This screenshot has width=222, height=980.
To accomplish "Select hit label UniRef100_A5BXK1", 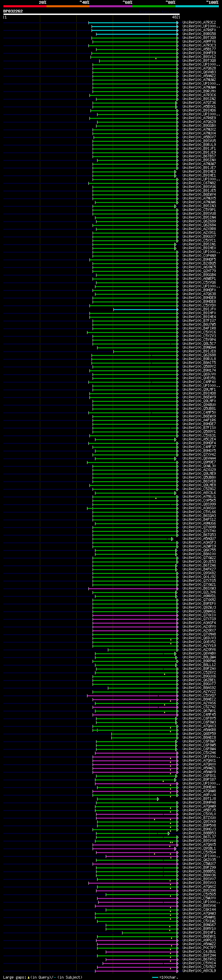I will point(199,106).
